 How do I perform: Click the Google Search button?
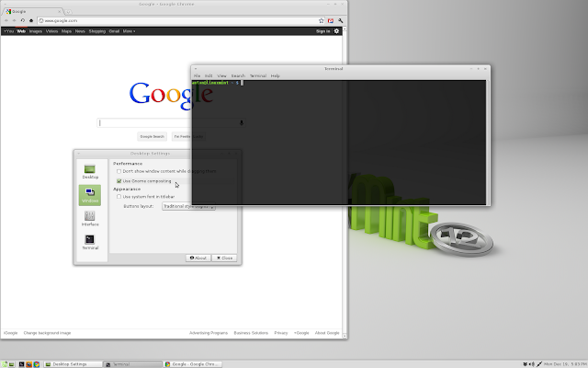click(152, 137)
